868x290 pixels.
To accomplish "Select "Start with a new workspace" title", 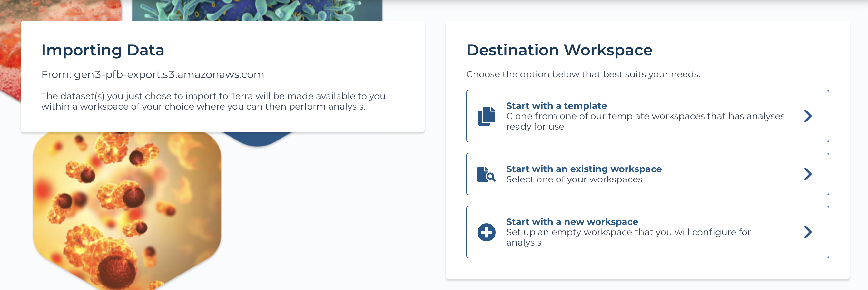I will point(572,222).
